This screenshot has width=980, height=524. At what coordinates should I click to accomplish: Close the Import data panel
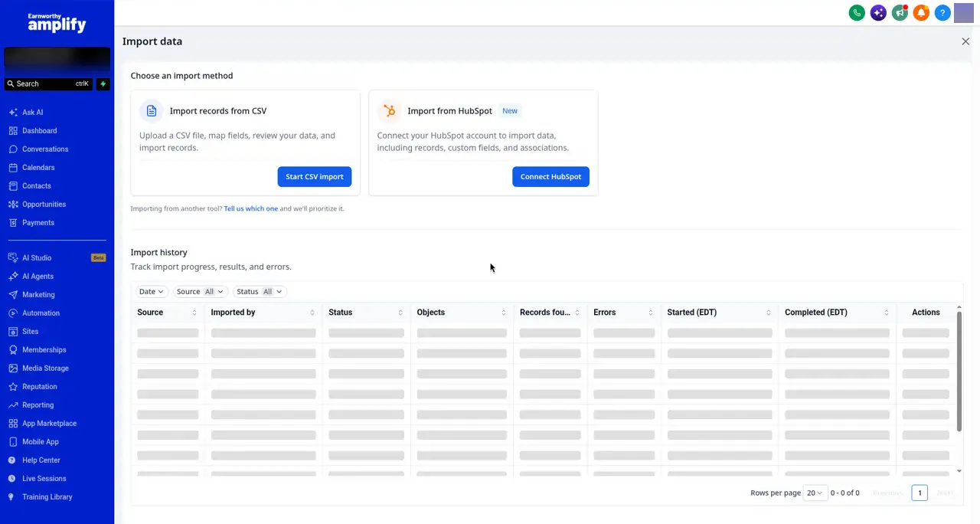point(965,41)
